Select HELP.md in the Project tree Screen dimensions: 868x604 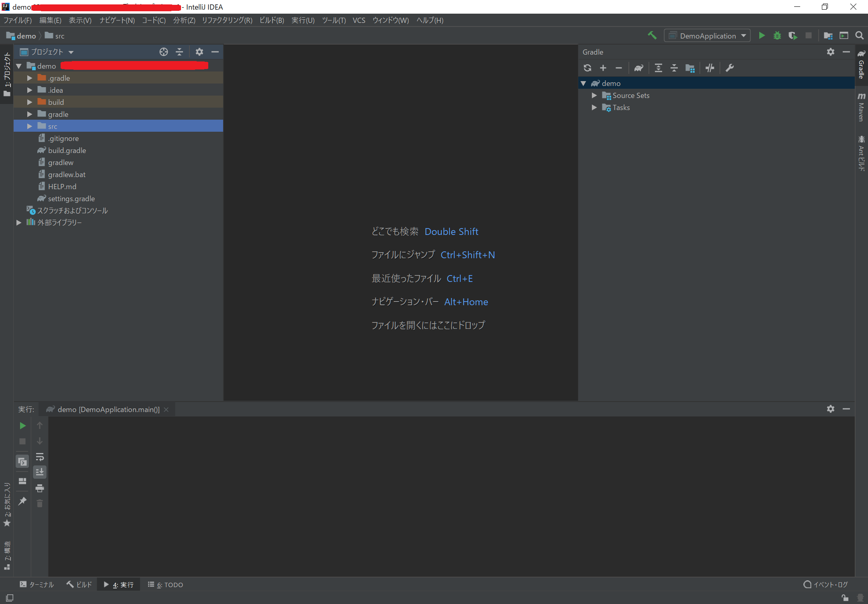(x=62, y=186)
